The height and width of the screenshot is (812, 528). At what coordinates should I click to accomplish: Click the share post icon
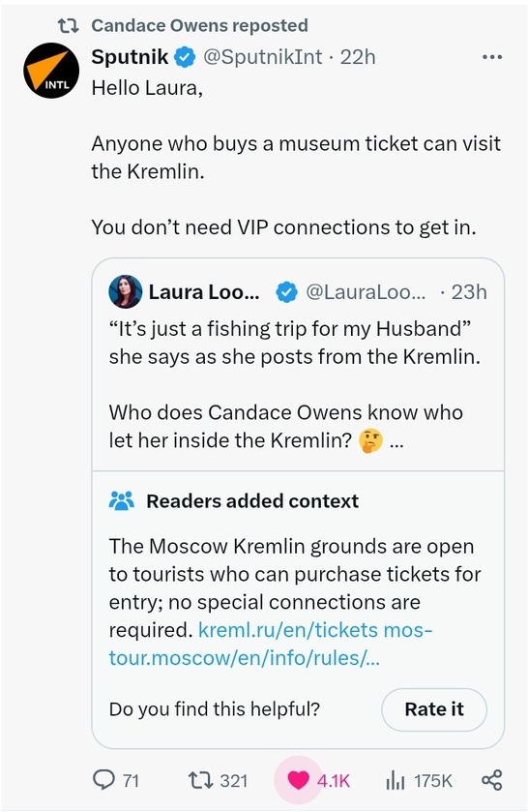(491, 779)
